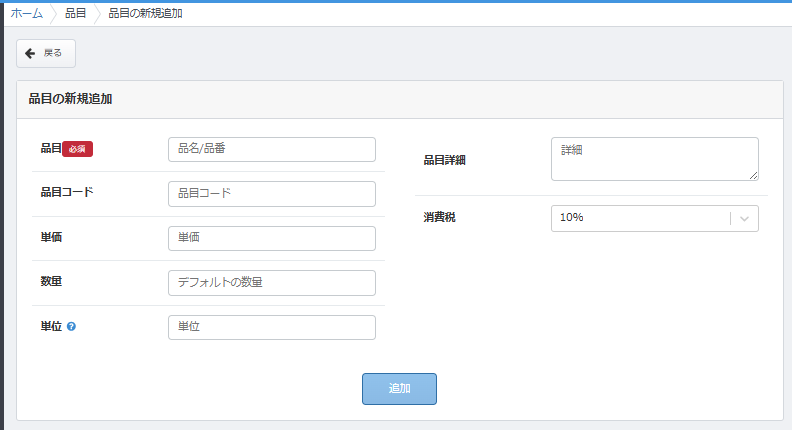
Task: Focus the 品名/品番 input field
Action: 271,149
